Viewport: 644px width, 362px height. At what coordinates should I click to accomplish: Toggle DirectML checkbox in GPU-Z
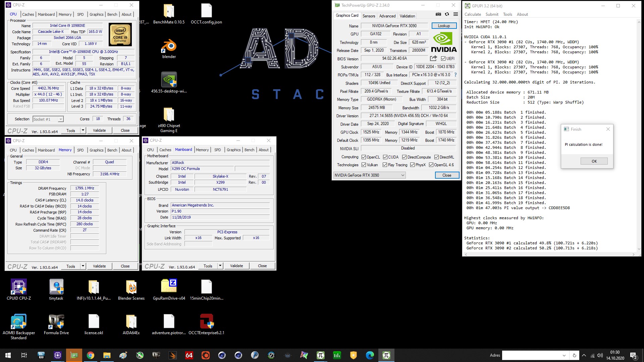coord(436,157)
